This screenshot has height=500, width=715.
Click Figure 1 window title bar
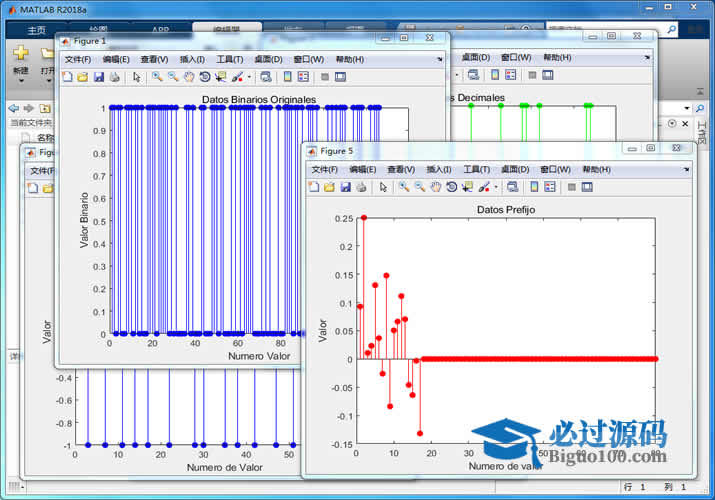220,39
